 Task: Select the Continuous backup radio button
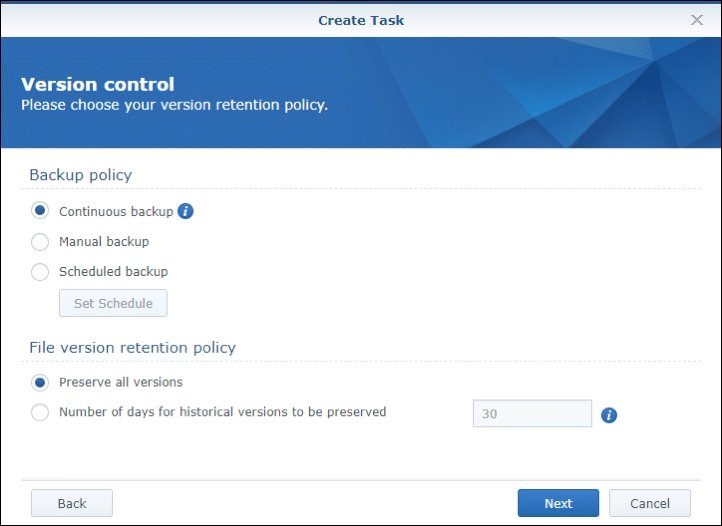pyautogui.click(x=40, y=211)
